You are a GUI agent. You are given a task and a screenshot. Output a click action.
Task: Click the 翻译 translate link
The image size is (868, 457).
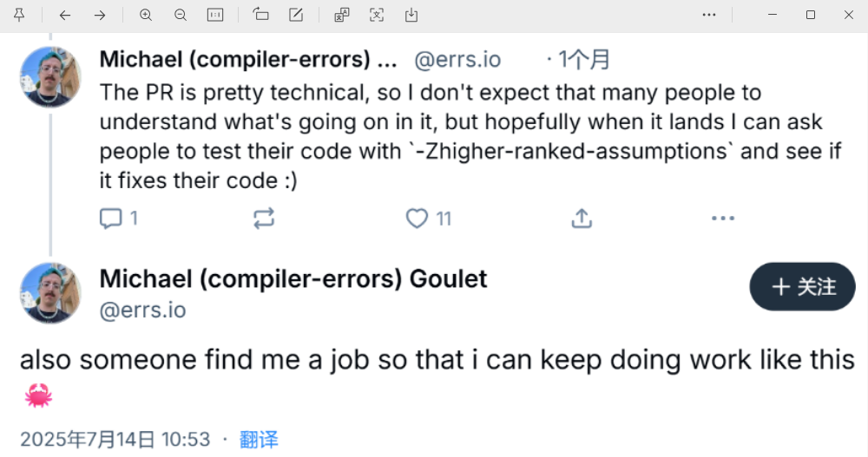(x=259, y=440)
